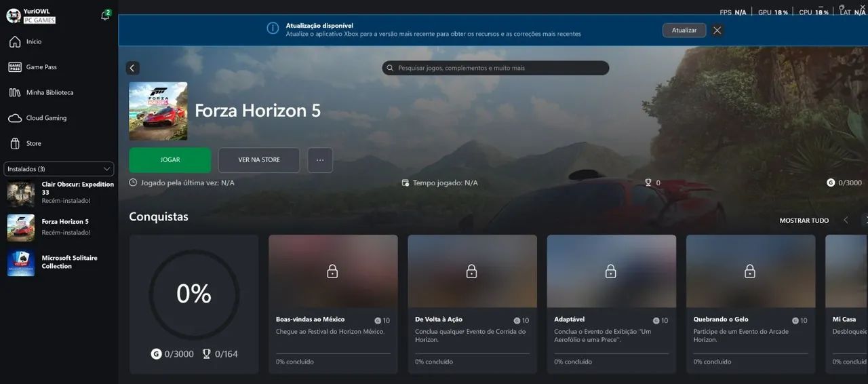Click lock icon on Quebrando o Gelo
Viewport: 868px width, 384px height.
[750, 271]
